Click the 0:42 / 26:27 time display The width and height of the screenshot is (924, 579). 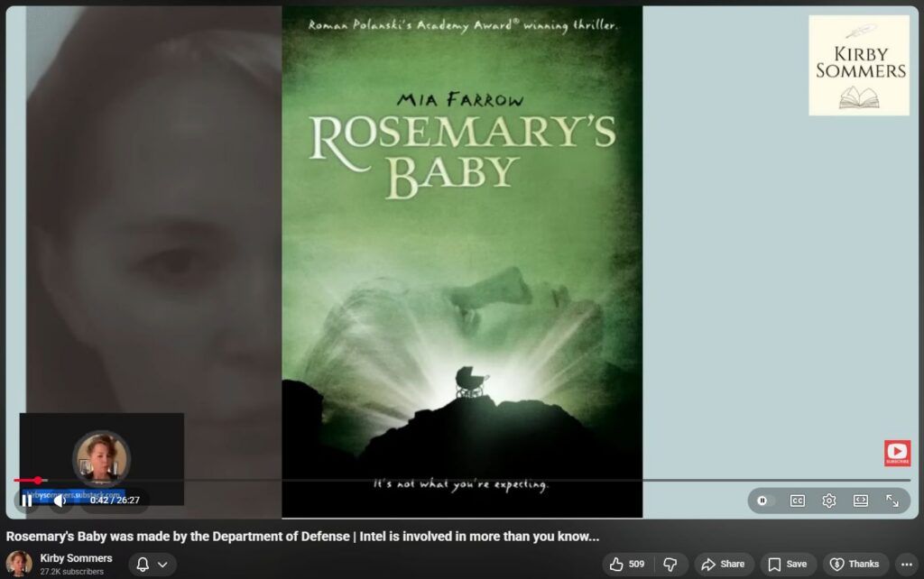click(x=115, y=500)
